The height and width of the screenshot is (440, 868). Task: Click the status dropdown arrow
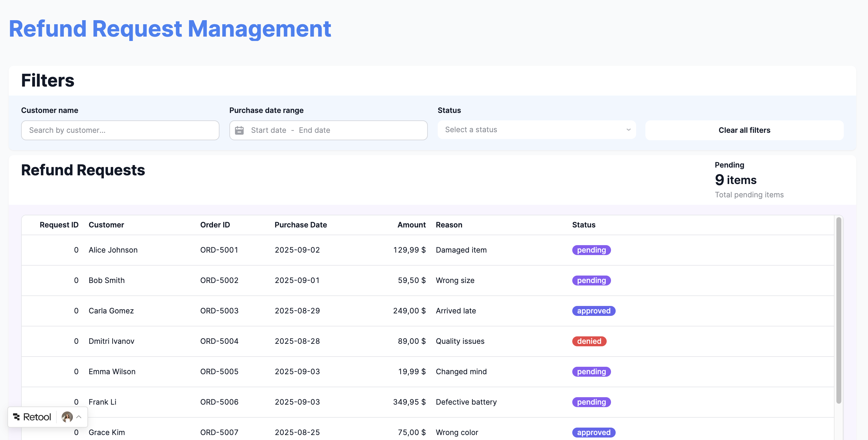tap(628, 130)
